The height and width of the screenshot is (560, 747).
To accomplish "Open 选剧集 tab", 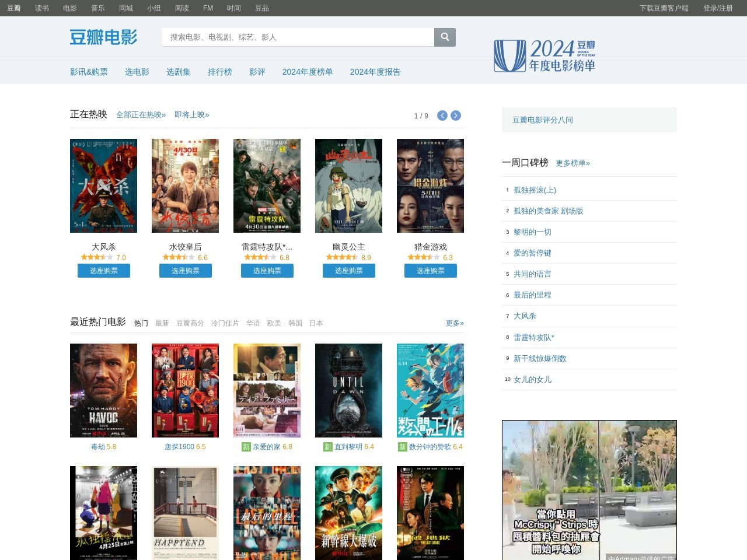I will [179, 72].
